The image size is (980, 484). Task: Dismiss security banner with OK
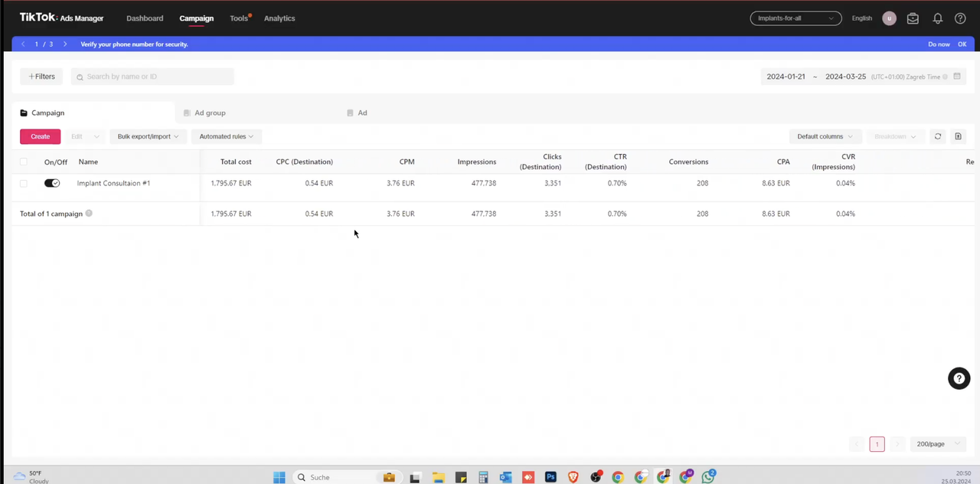pyautogui.click(x=962, y=44)
